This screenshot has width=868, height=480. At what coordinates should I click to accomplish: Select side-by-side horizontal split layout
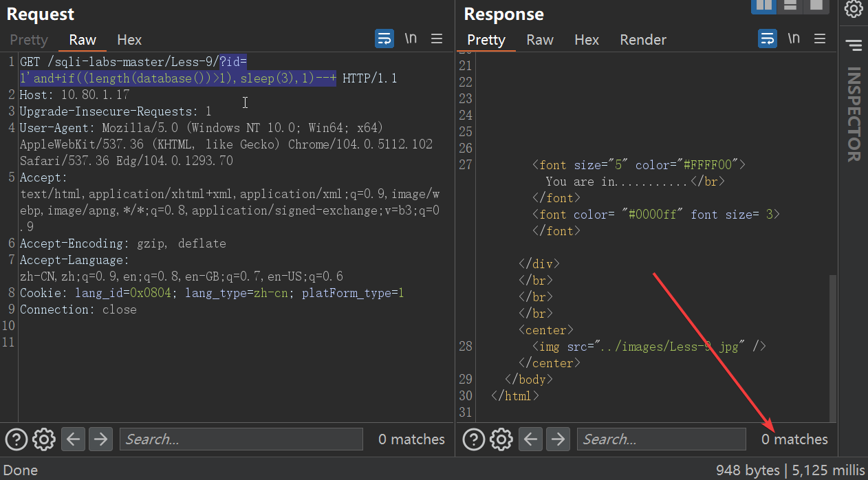click(764, 6)
